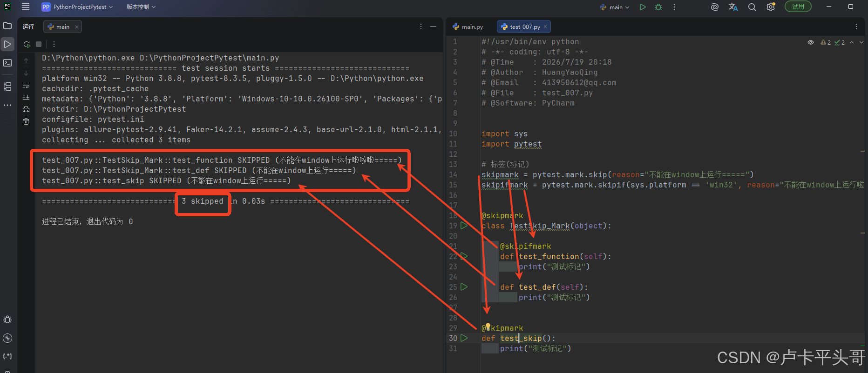
Task: Toggle soft-wrap in the console
Action: 26,85
